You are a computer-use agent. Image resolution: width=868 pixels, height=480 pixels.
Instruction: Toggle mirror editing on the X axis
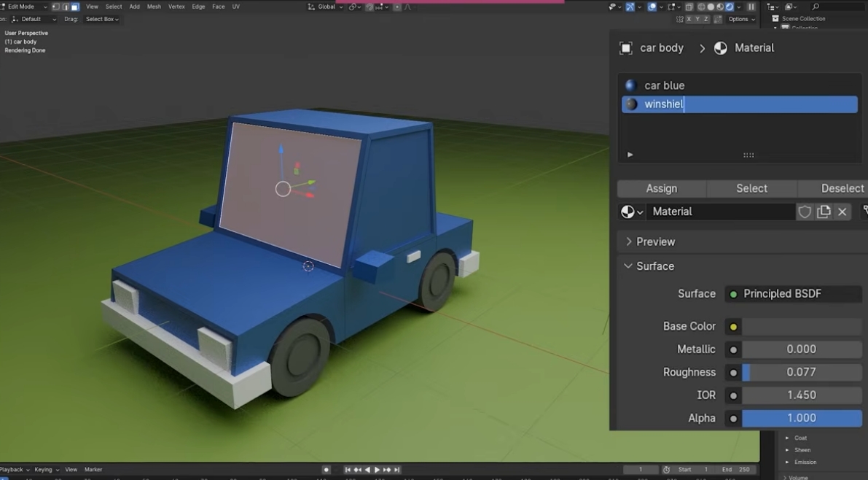point(689,19)
